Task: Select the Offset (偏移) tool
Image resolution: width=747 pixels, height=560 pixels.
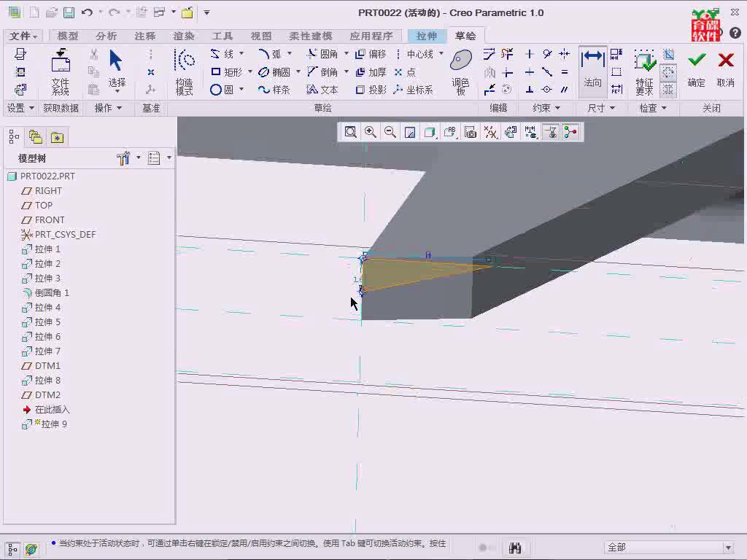Action: 371,54
